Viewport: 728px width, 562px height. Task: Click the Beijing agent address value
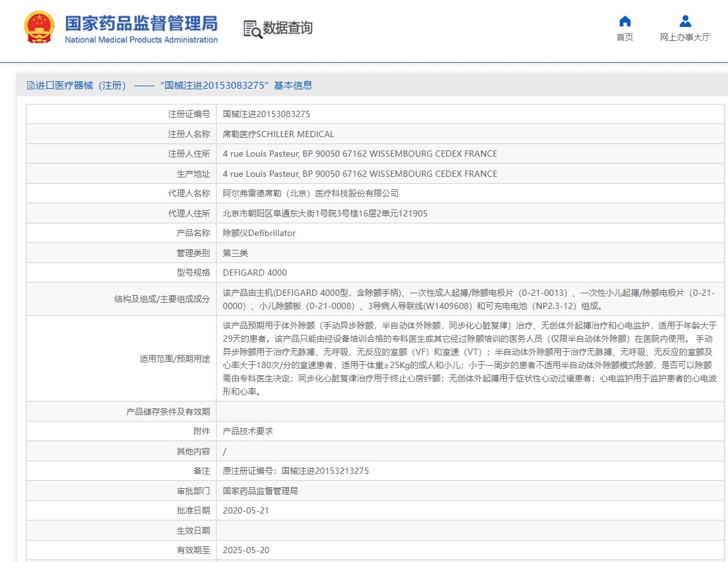325,213
